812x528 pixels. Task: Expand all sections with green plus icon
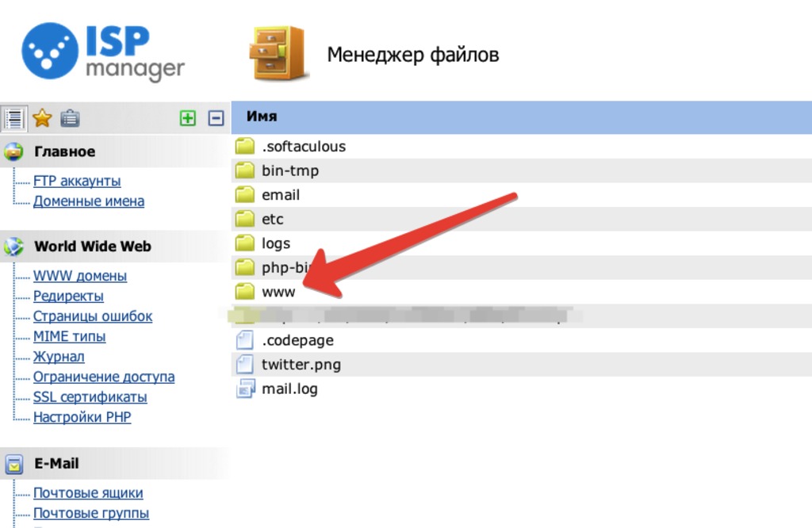coord(187,118)
